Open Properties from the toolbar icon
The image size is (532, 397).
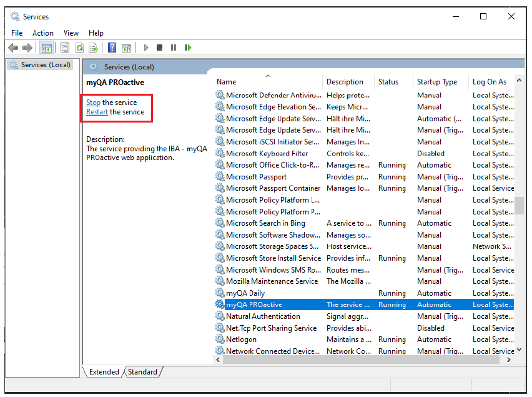point(65,48)
